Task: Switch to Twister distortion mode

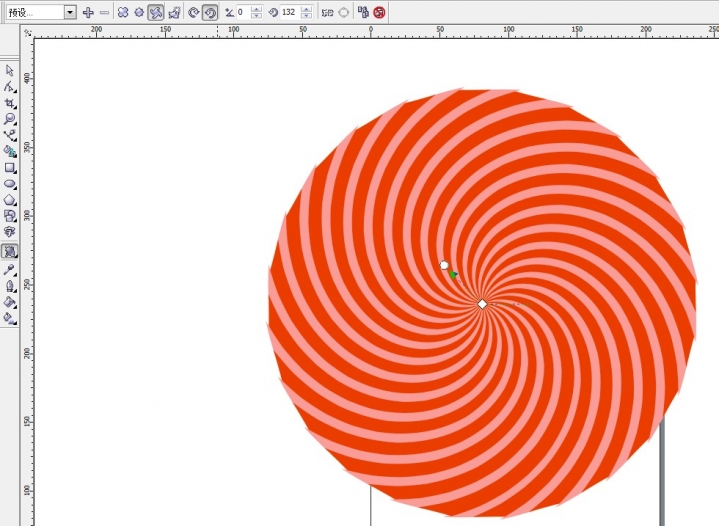Action: click(156, 12)
